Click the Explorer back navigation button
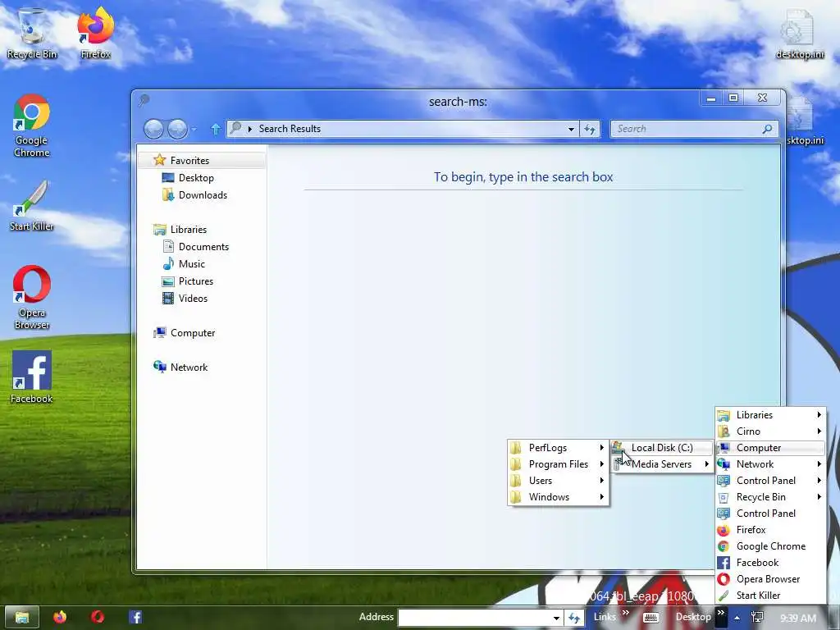The image size is (840, 630). click(x=153, y=129)
